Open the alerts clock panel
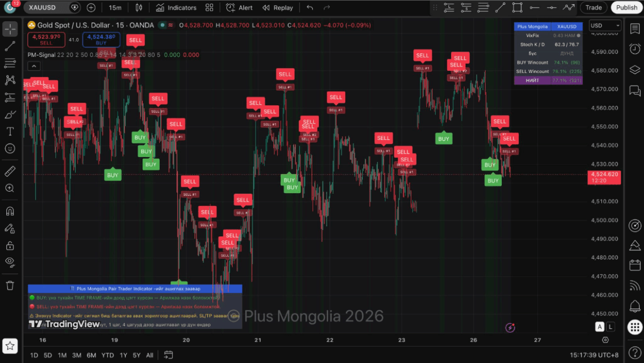 point(634,49)
